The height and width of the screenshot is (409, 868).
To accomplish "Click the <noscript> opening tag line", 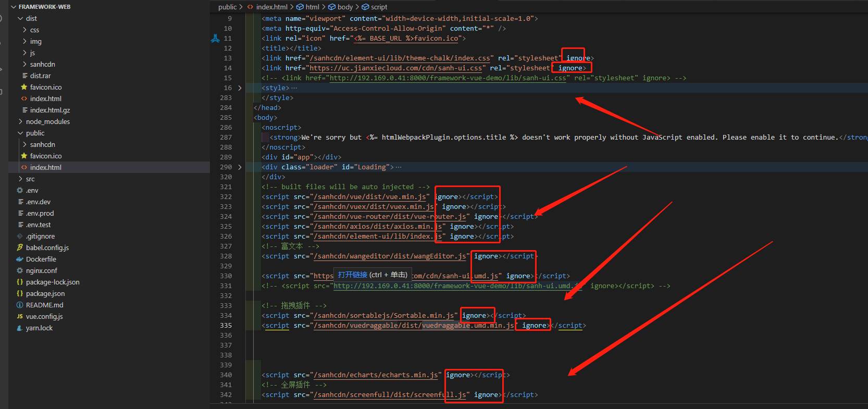I will [x=281, y=128].
